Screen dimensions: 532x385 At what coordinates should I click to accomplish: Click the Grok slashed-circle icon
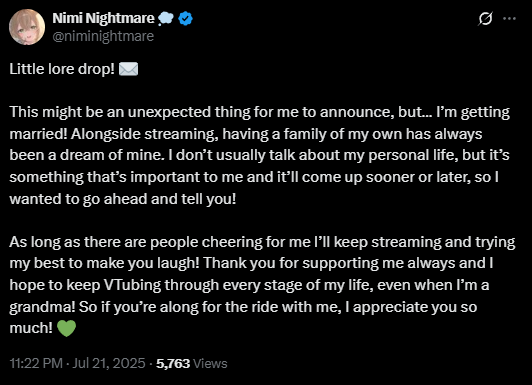coord(485,19)
